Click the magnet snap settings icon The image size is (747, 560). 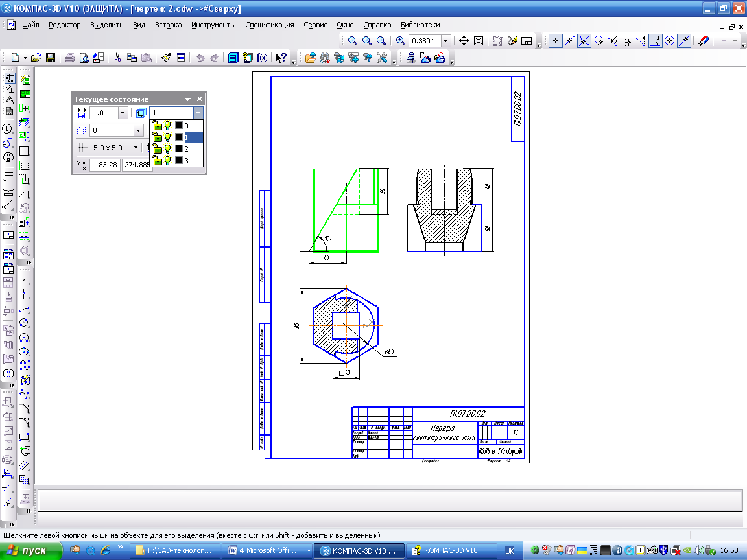[704, 41]
